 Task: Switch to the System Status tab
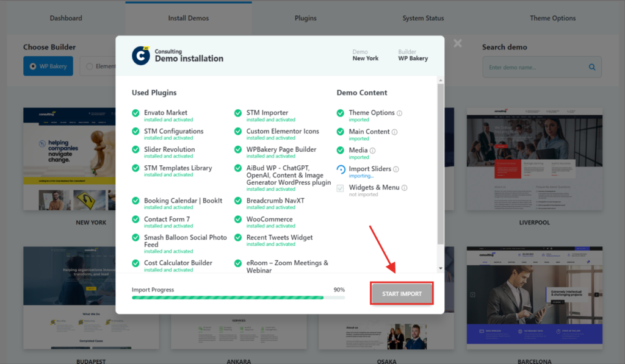click(x=423, y=18)
